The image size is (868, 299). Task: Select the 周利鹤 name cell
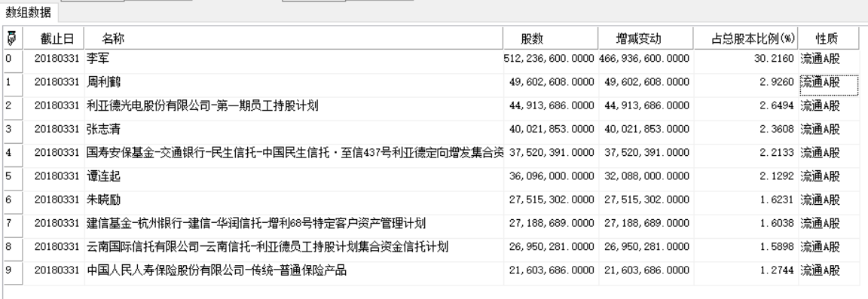click(x=294, y=83)
